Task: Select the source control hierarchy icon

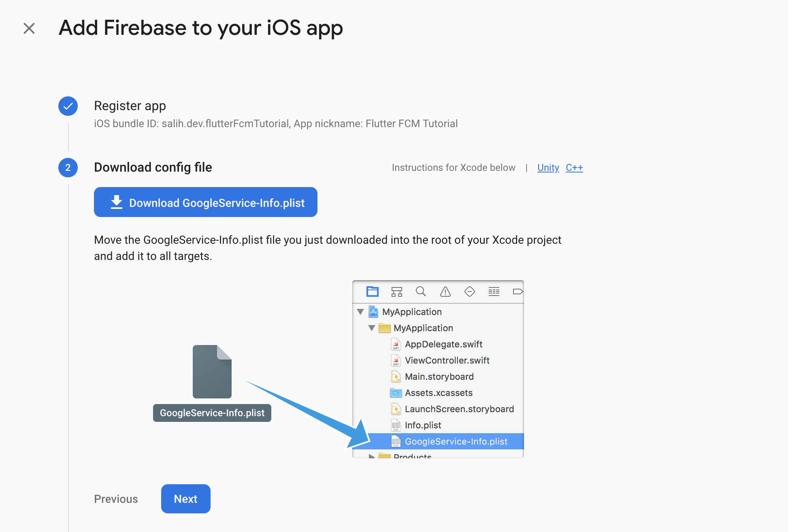Action: [396, 292]
